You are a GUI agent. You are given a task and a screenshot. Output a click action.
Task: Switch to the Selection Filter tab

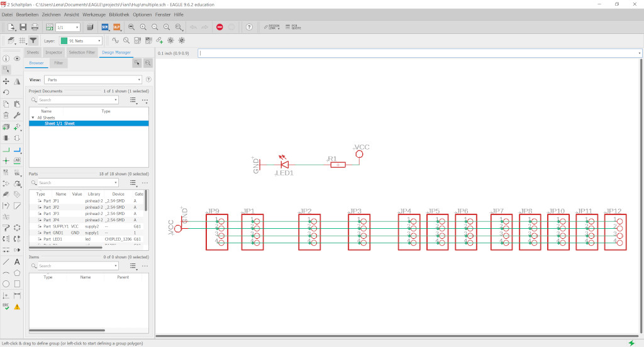click(82, 53)
